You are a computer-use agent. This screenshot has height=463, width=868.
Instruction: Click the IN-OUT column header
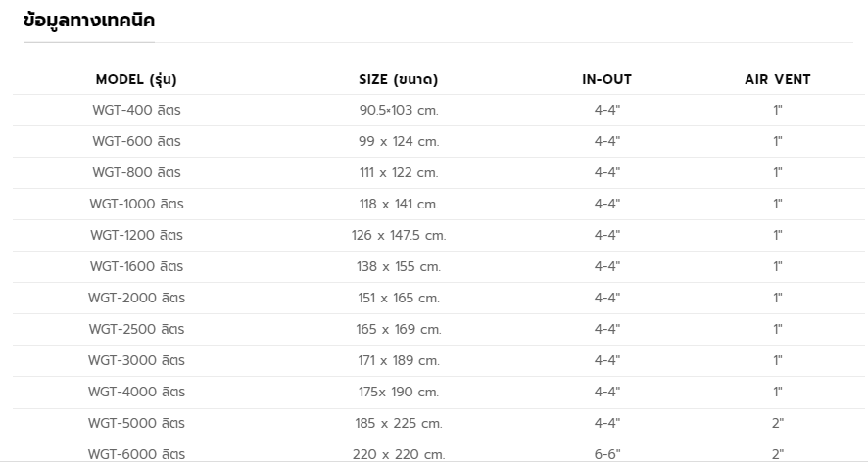[x=606, y=79]
